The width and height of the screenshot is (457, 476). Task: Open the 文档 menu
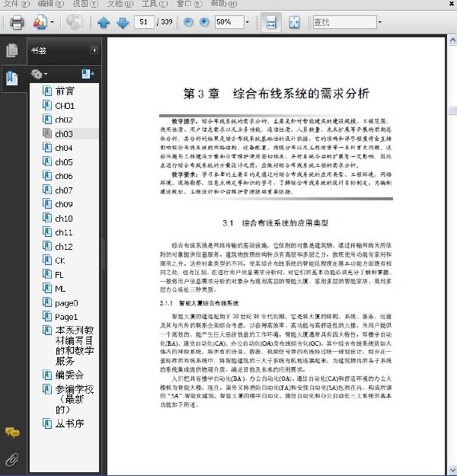[x=120, y=4]
